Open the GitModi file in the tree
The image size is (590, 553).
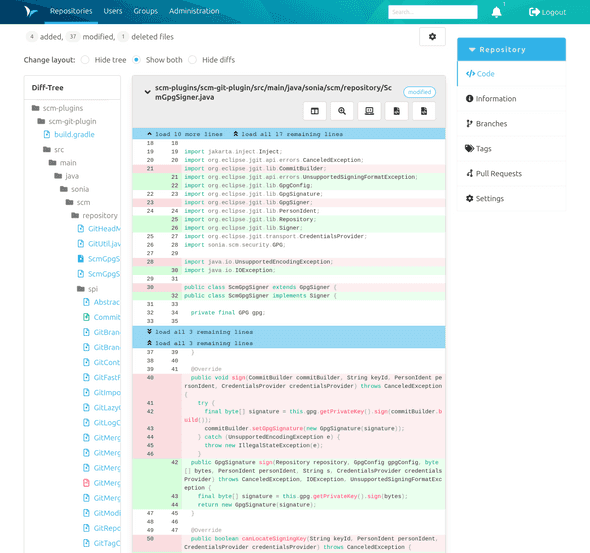pyautogui.click(x=101, y=513)
